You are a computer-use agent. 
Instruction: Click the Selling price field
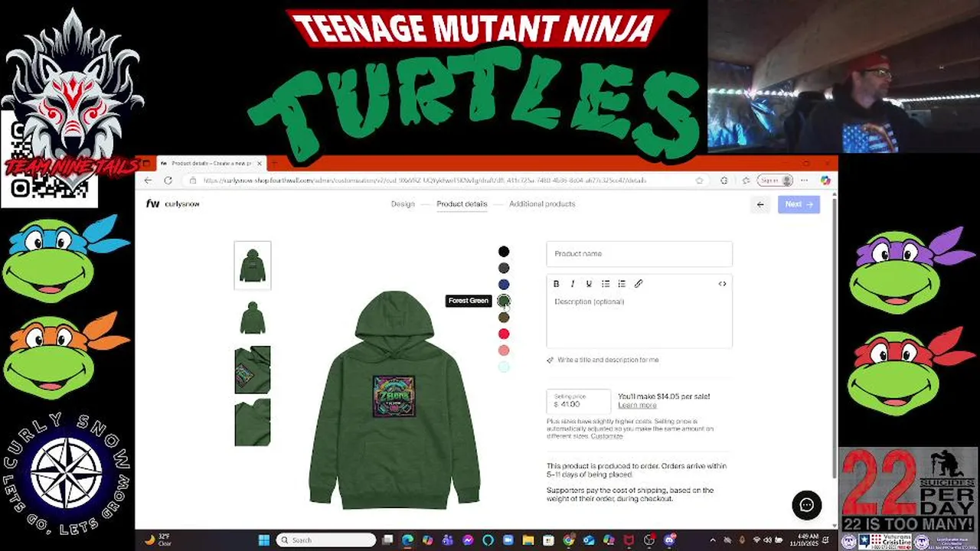[579, 401]
